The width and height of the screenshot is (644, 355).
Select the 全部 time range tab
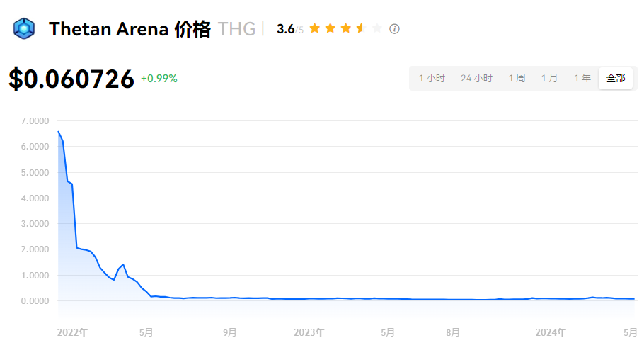click(x=615, y=78)
